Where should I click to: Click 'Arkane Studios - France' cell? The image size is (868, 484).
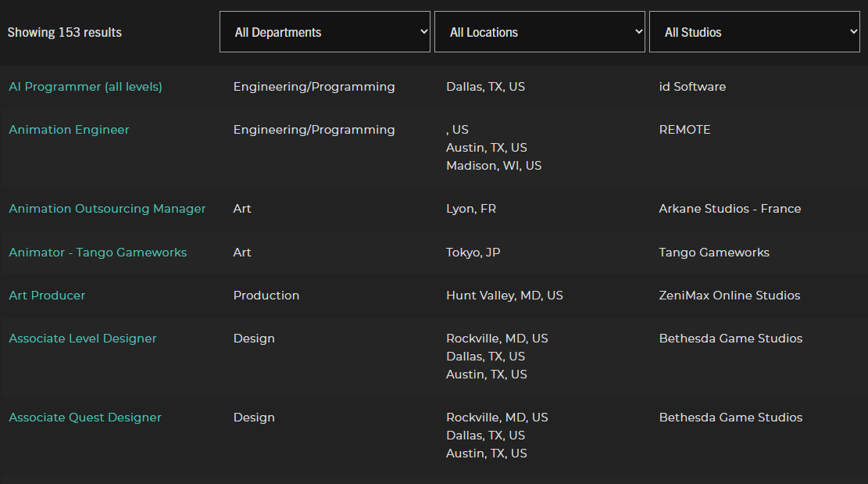pyautogui.click(x=730, y=209)
